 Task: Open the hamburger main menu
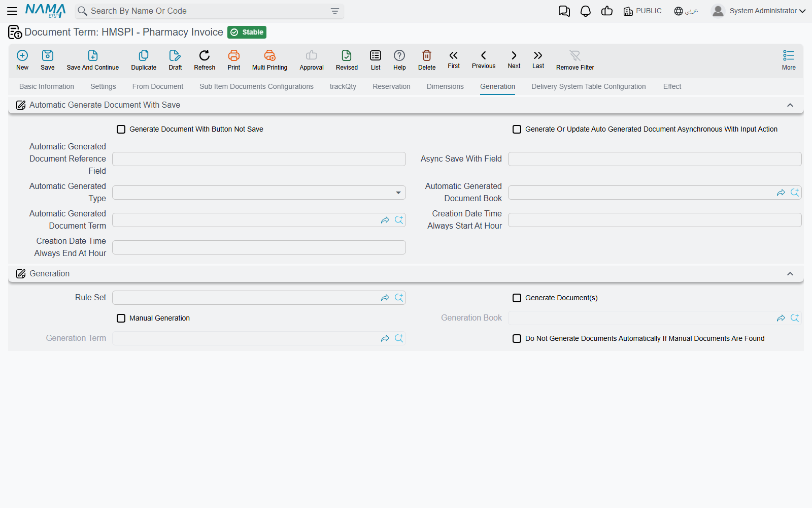12,11
